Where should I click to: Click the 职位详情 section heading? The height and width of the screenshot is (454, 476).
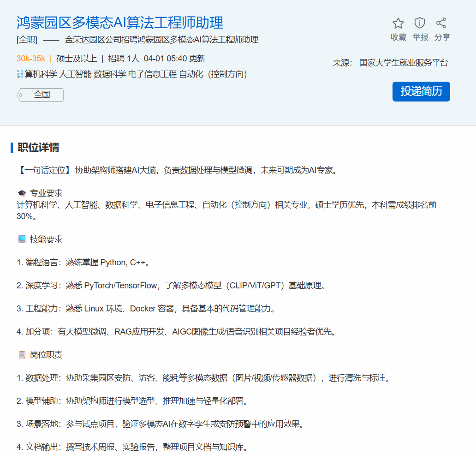coord(38,148)
